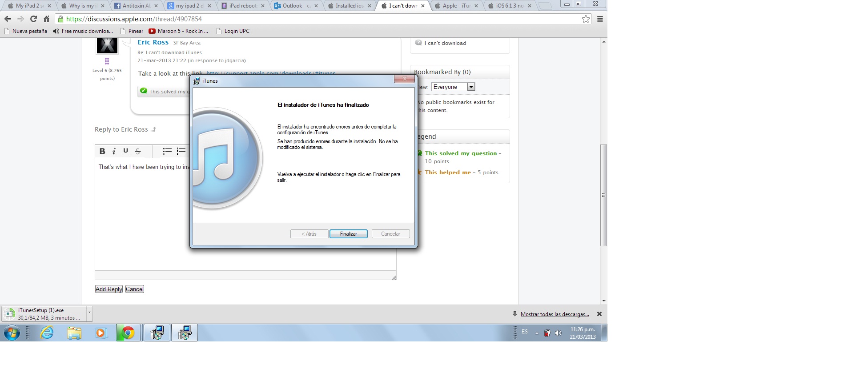Open the Windows Start menu

[x=12, y=333]
